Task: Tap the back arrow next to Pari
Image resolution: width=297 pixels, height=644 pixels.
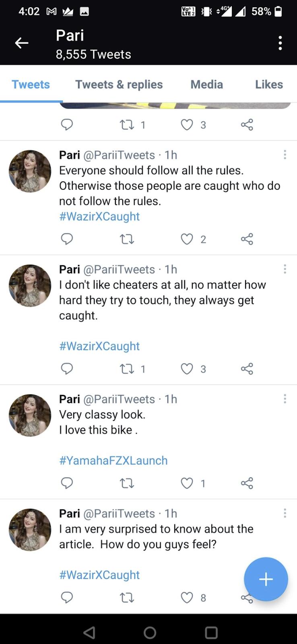Action: (x=22, y=43)
